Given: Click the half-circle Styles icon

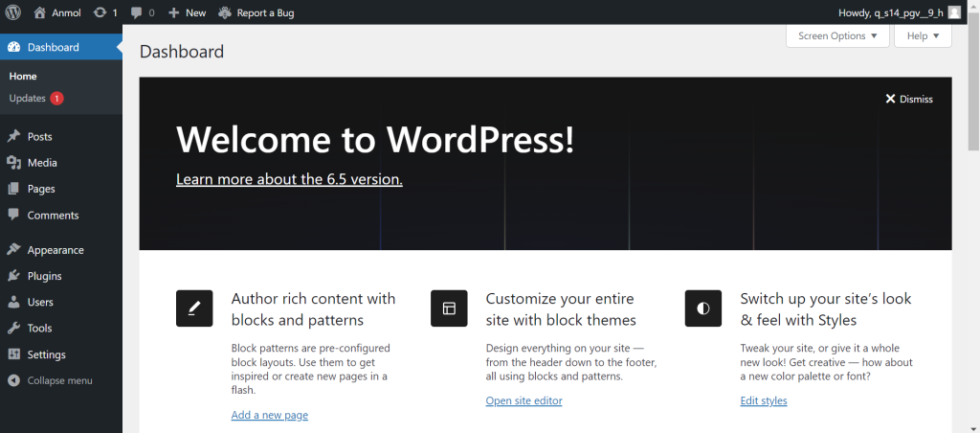Looking at the screenshot, I should tap(703, 308).
